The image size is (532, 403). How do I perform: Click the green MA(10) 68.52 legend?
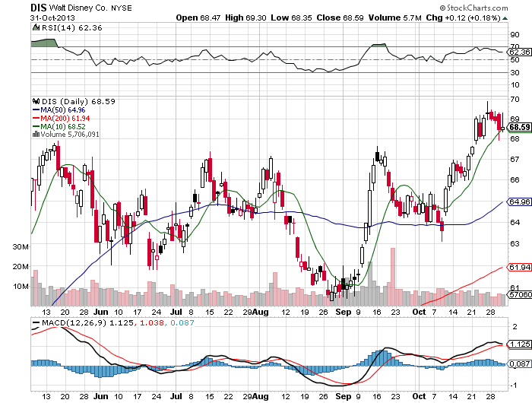click(x=59, y=126)
